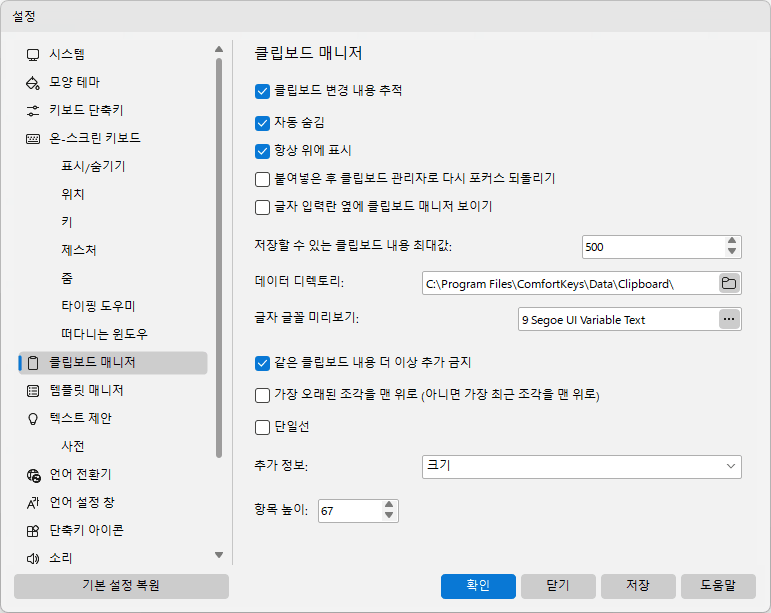771x613 pixels.
Task: Increase the maximum clipboard items value
Action: click(732, 241)
